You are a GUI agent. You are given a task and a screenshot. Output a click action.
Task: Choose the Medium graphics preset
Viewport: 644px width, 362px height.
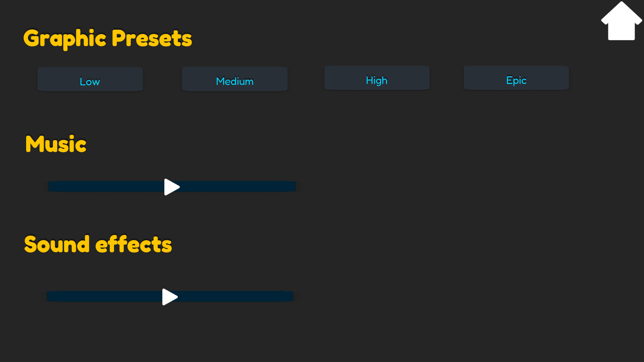tap(234, 79)
